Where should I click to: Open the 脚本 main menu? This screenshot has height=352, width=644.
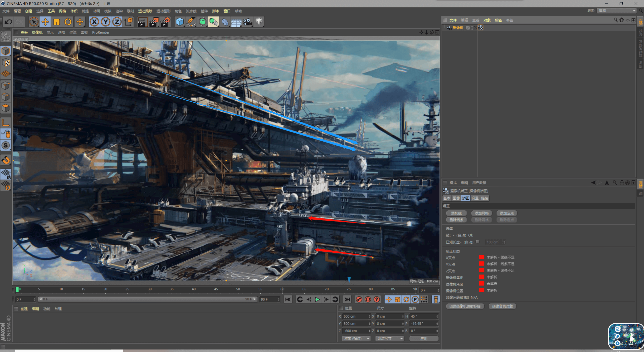point(216,11)
